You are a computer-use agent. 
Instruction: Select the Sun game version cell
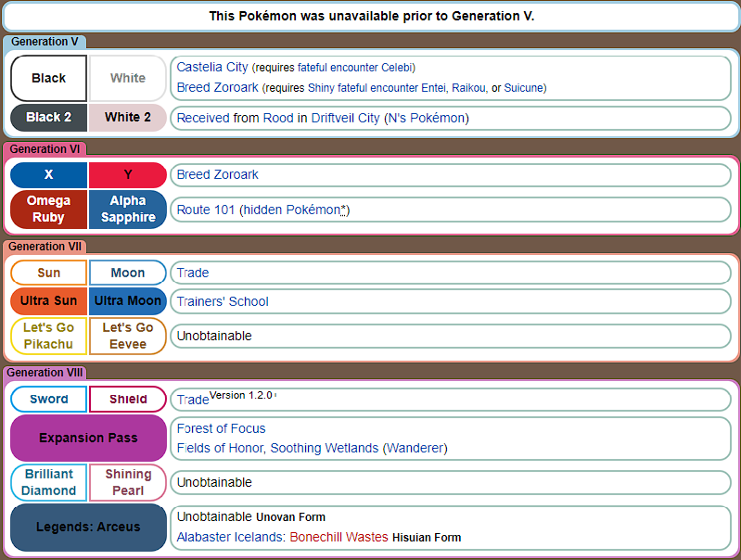[x=48, y=273]
